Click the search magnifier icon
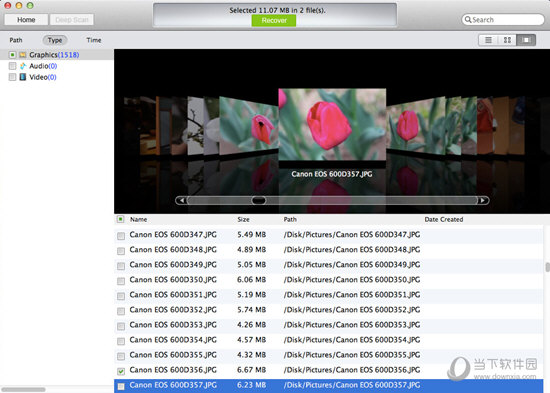Screen dimensions: 550x393 coord(468,20)
